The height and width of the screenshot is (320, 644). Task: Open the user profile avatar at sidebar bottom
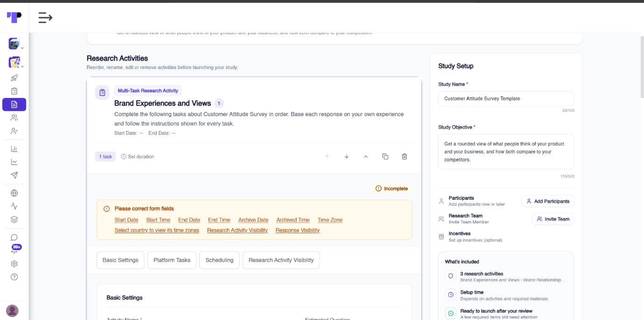click(x=12, y=310)
